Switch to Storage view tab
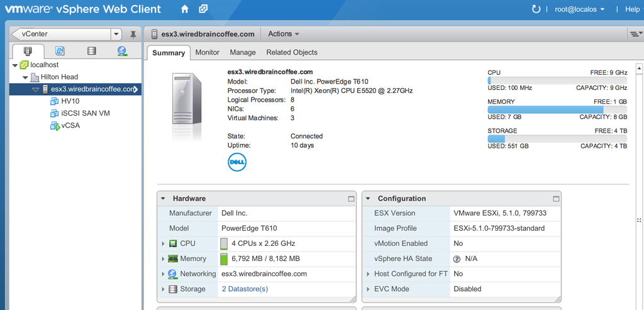The image size is (644, 310). pyautogui.click(x=92, y=51)
